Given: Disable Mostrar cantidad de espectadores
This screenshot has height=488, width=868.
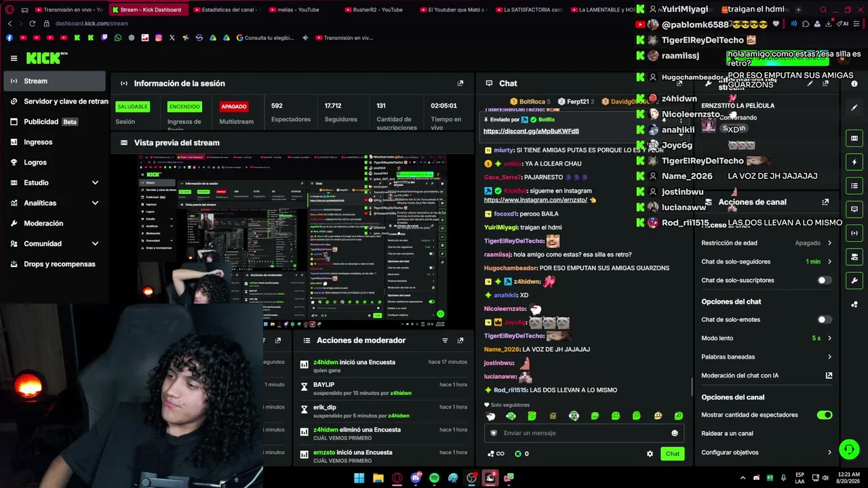Looking at the screenshot, I should pyautogui.click(x=825, y=415).
